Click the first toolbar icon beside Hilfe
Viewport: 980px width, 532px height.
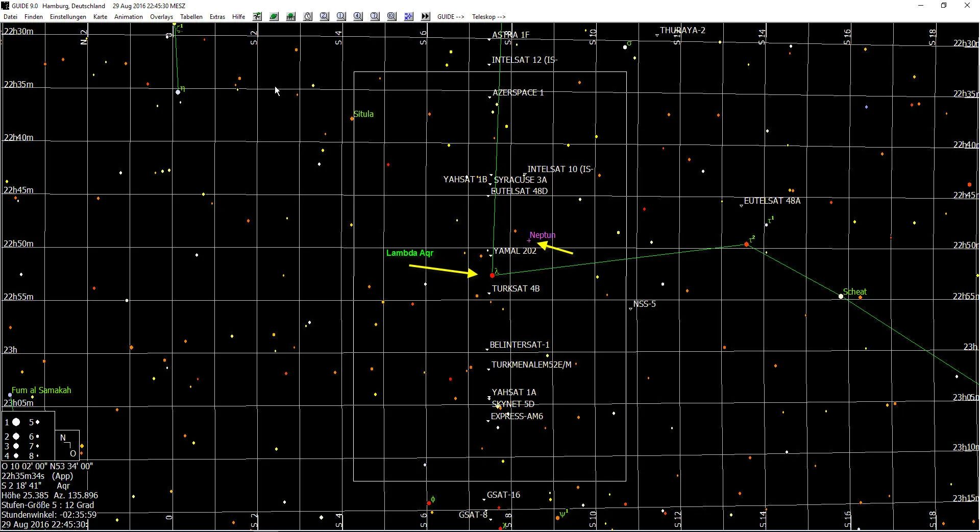(257, 17)
